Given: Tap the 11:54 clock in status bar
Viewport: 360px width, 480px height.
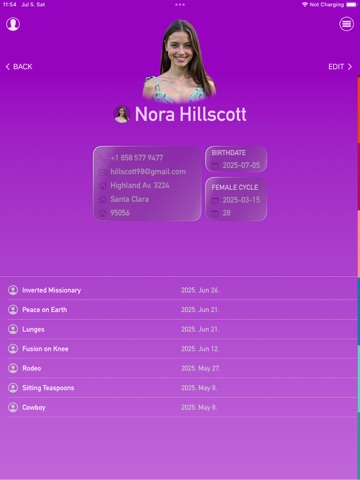Looking at the screenshot, I should tap(9, 5).
